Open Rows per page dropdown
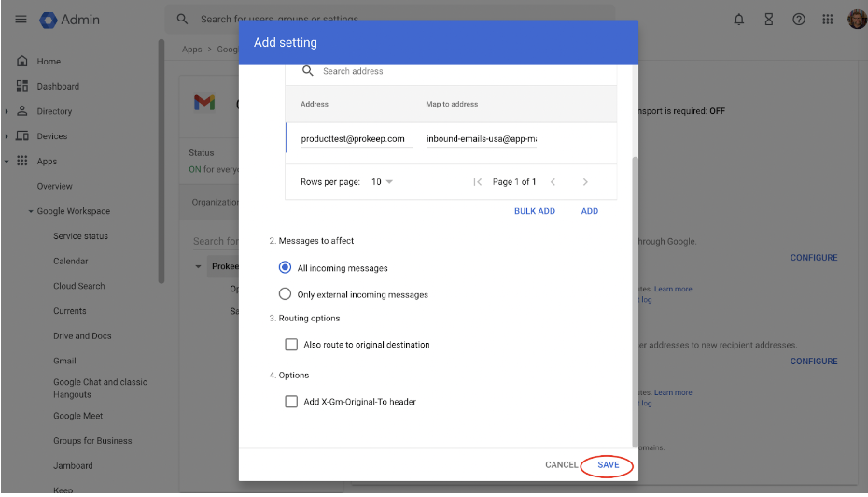 click(382, 182)
